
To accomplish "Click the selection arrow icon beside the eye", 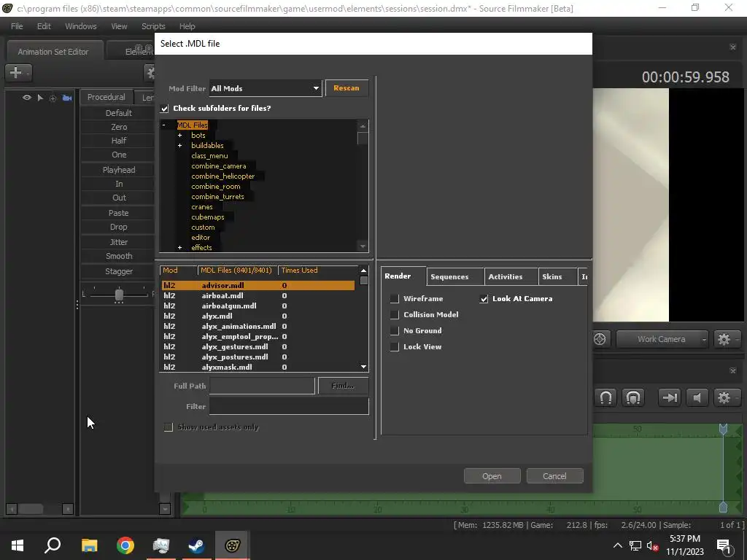I will coord(40,98).
